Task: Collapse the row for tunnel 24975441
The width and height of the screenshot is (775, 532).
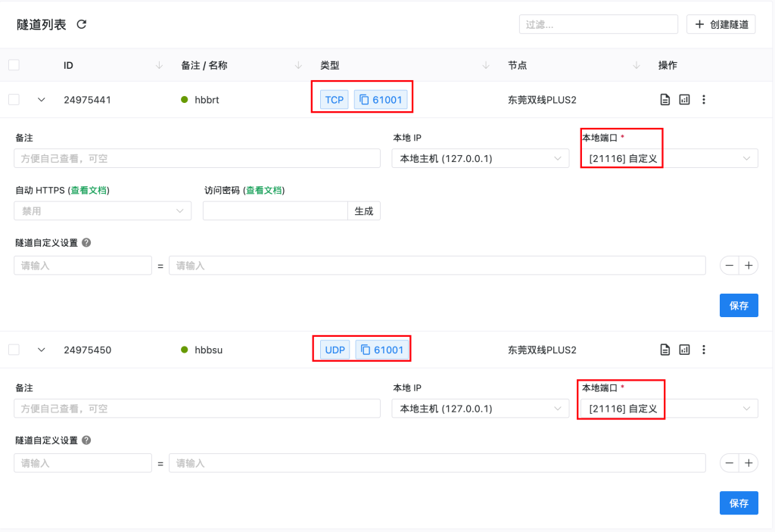Action: [x=42, y=99]
